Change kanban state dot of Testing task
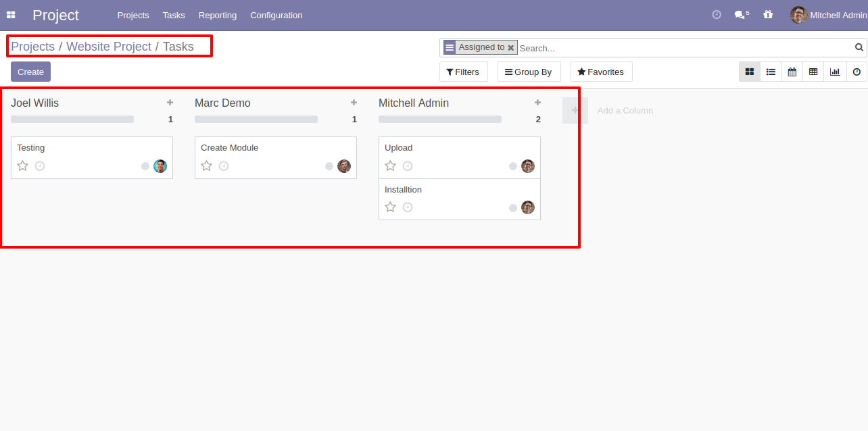The width and height of the screenshot is (868, 431). [145, 166]
